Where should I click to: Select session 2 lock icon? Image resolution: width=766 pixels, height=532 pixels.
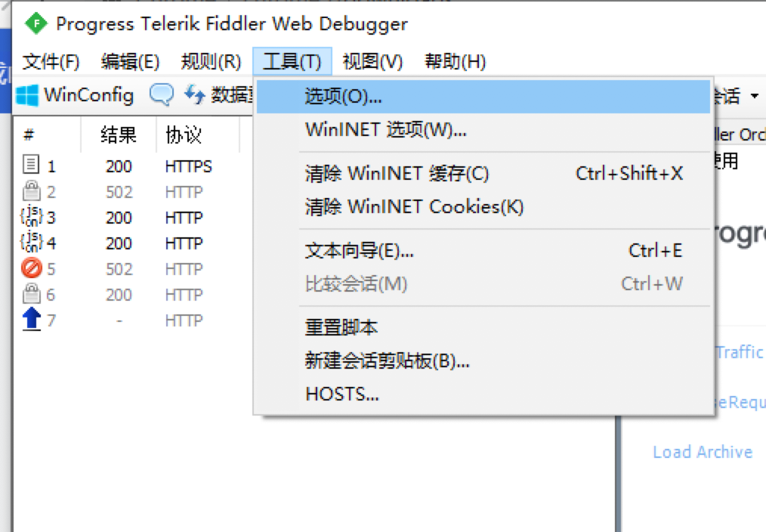[x=31, y=190]
